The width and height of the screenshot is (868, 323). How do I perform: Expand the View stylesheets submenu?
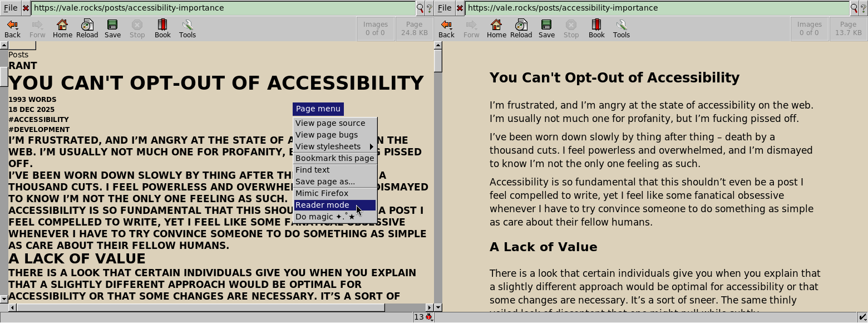point(334,146)
